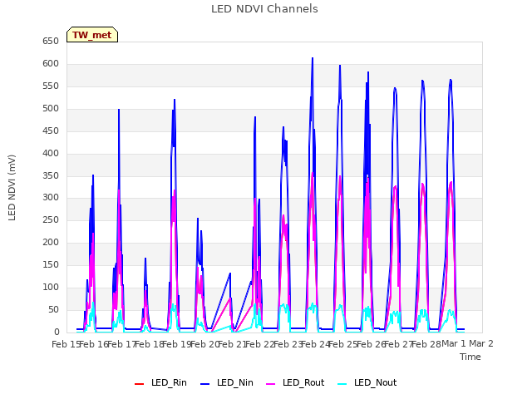
Task: Click the 400 y-axis tick label
Action: (51, 153)
